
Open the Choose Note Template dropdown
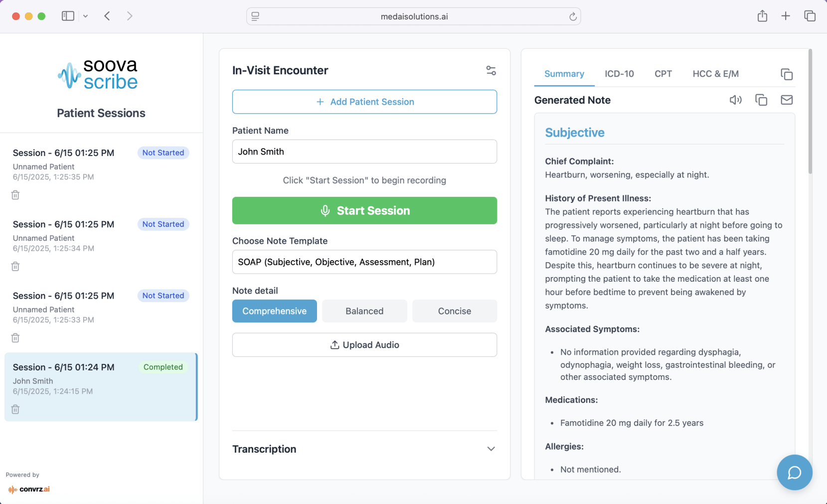[x=364, y=262]
